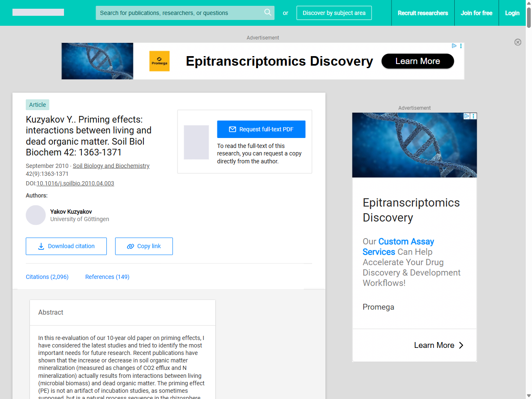Open sidebar ad three-dots menu icon

(473, 116)
